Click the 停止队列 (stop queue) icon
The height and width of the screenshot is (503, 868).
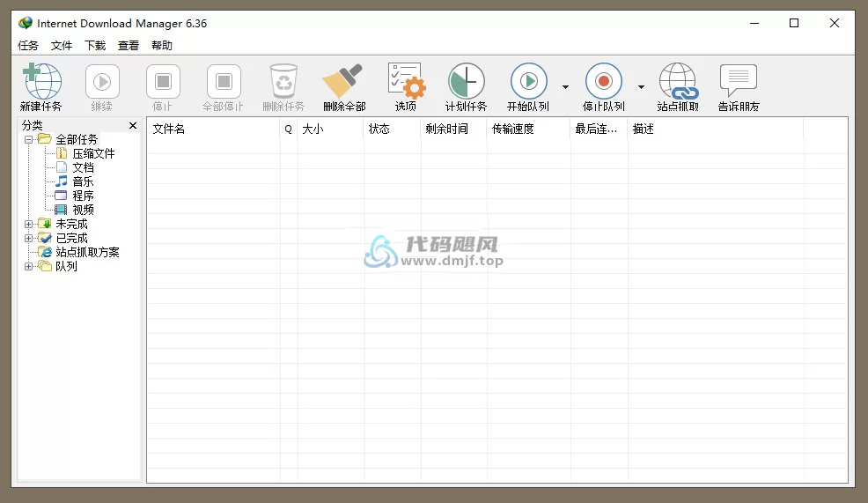(x=604, y=81)
